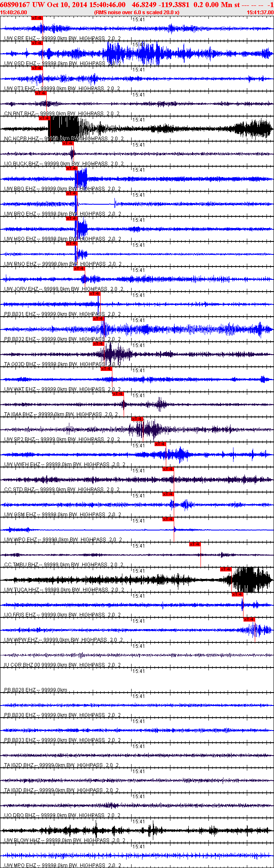Select the UW BLOW HHZ station label

22,840
